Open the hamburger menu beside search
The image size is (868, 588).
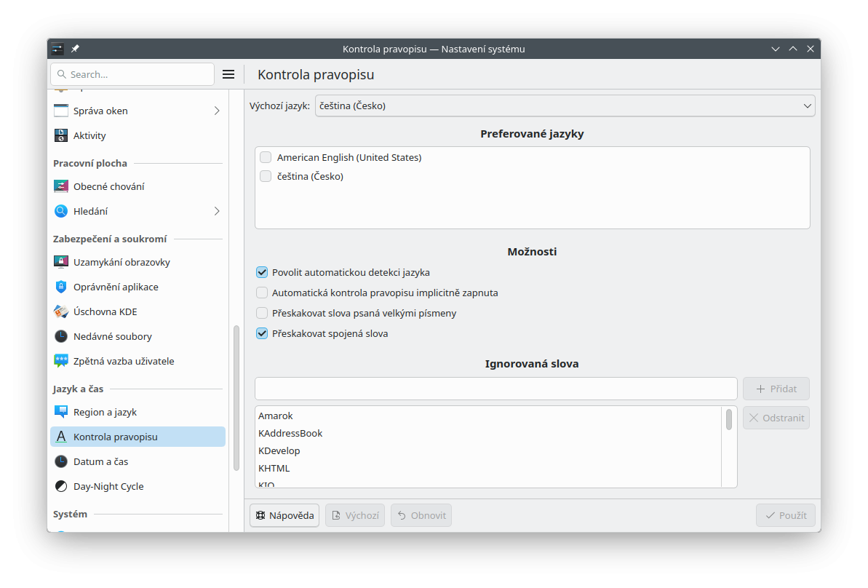point(228,74)
